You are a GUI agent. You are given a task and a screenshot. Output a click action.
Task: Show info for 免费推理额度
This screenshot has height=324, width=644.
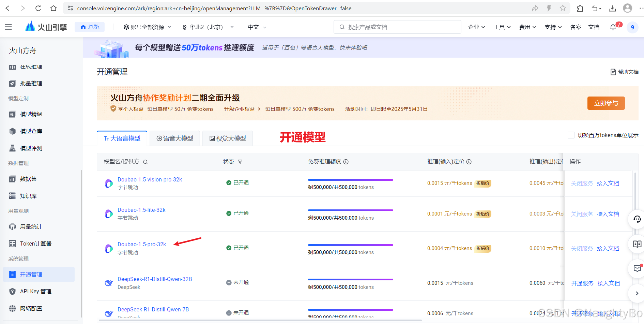pos(346,162)
